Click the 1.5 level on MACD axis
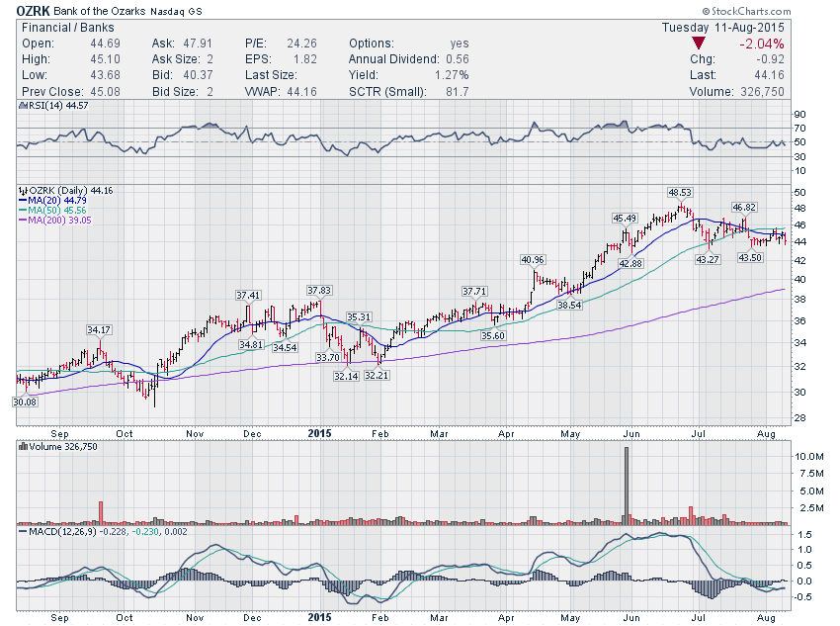This screenshot has width=840, height=626. (x=804, y=535)
